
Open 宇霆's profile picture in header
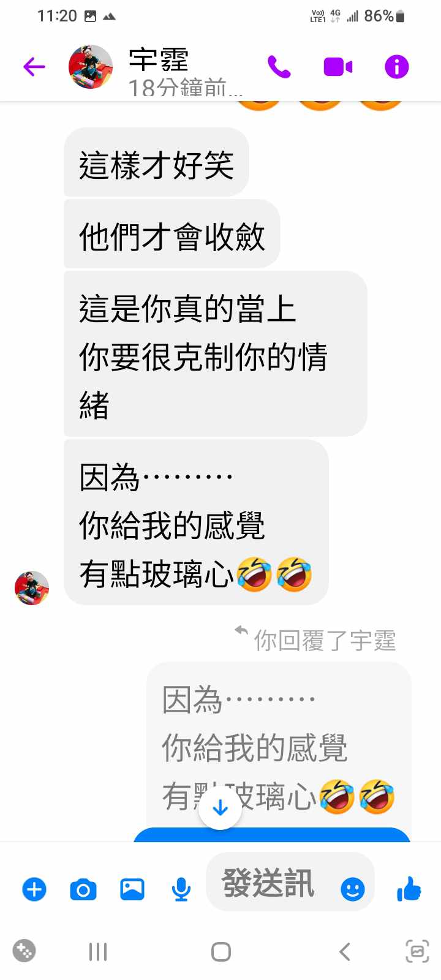pyautogui.click(x=91, y=67)
